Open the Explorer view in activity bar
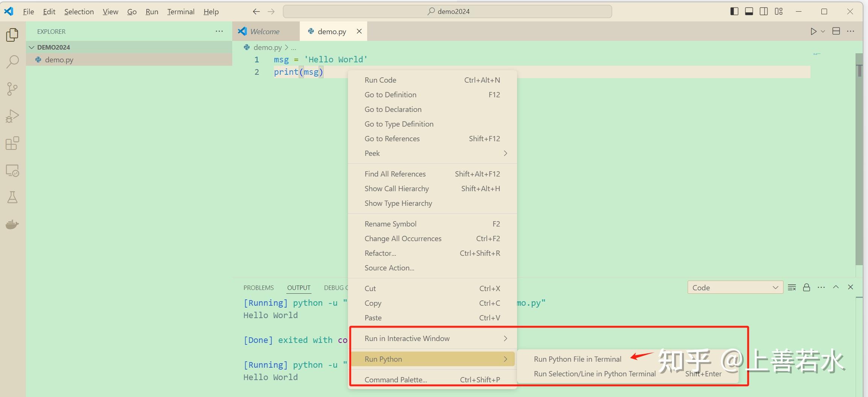This screenshot has width=868, height=397. [x=12, y=35]
